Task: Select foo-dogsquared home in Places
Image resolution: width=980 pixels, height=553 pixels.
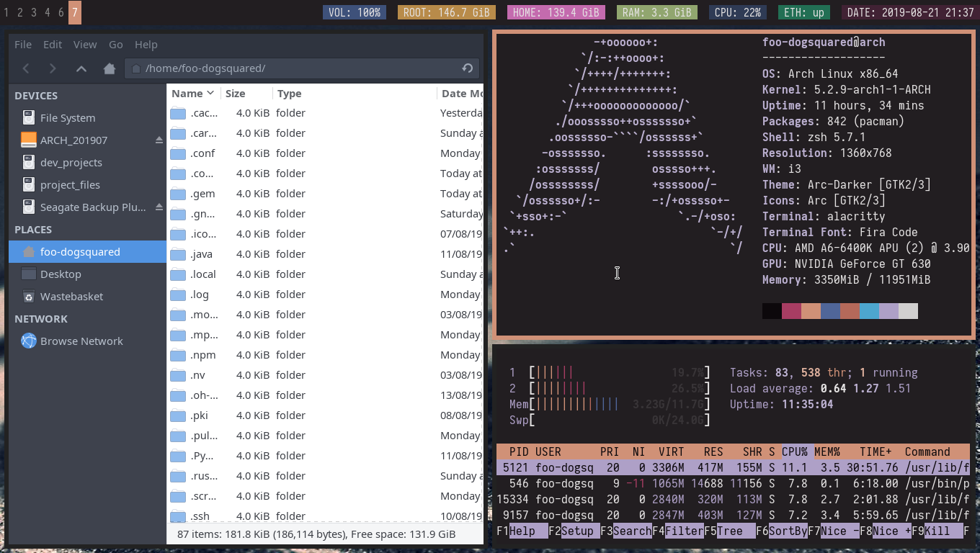Action: tap(87, 252)
